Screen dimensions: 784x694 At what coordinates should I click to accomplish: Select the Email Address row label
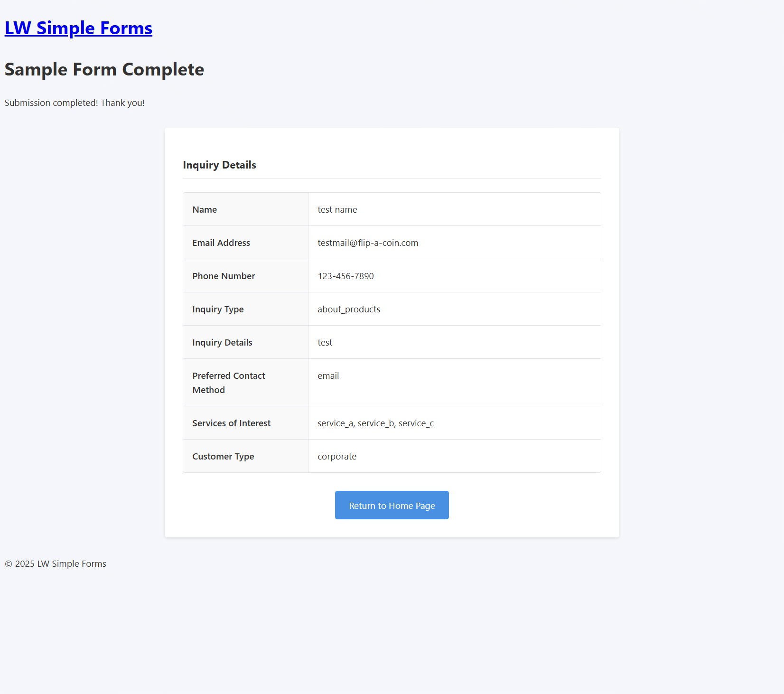(x=221, y=243)
